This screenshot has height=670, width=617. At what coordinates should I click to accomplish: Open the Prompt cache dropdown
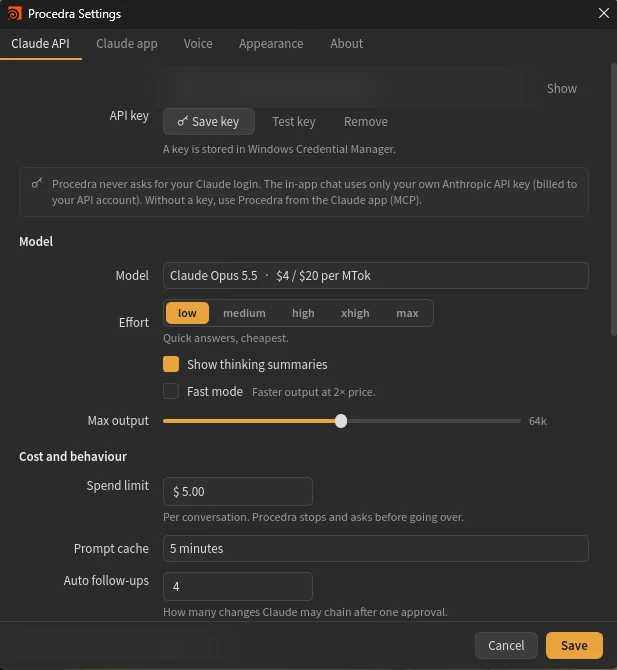(376, 548)
